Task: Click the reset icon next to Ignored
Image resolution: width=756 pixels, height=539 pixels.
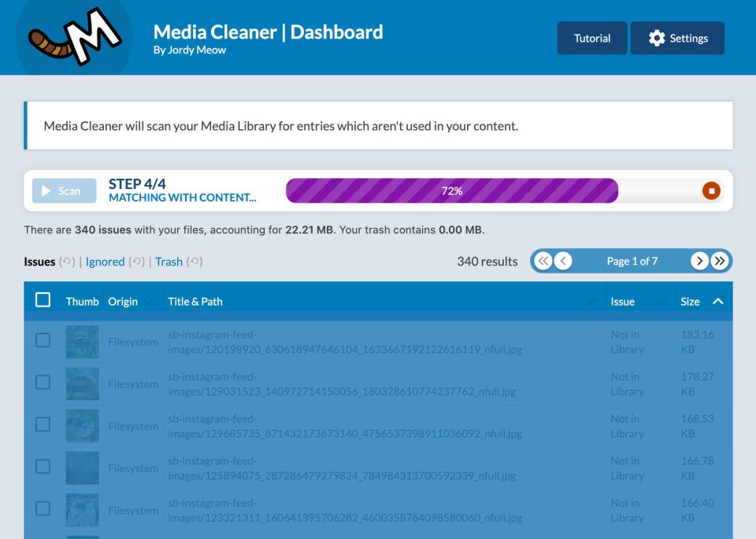Action: point(137,262)
